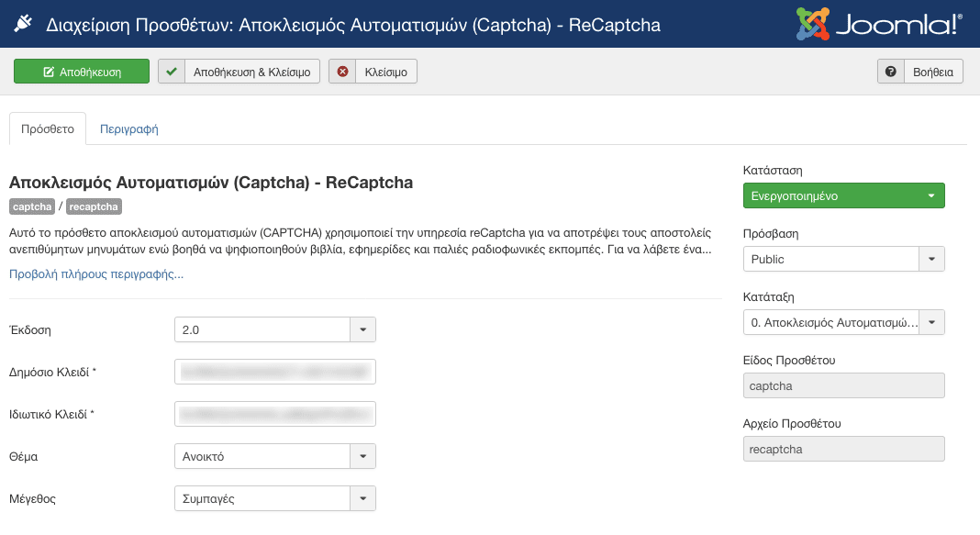
Task: Open the Θέμα dropdown showing Ανοικτό
Action: tap(275, 456)
